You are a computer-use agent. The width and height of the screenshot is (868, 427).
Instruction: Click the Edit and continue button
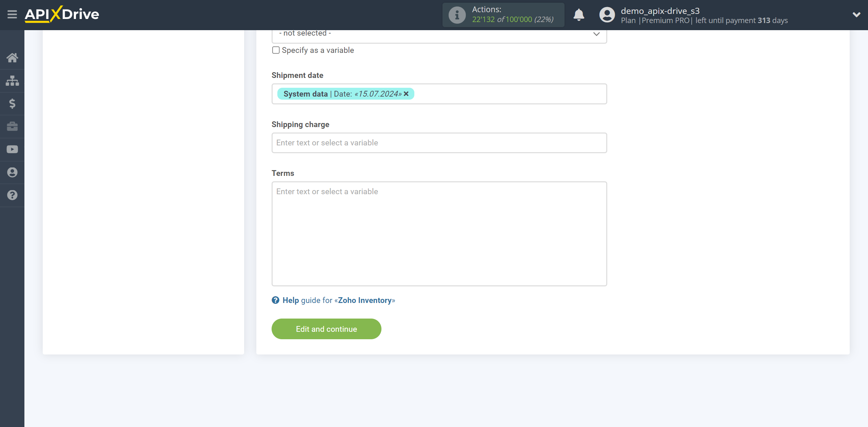coord(327,328)
